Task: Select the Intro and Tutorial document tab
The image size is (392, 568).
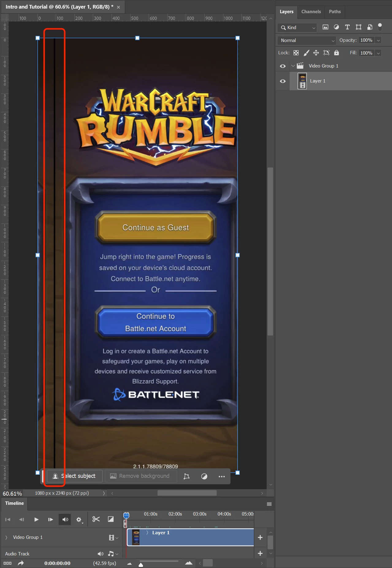Action: (x=59, y=7)
